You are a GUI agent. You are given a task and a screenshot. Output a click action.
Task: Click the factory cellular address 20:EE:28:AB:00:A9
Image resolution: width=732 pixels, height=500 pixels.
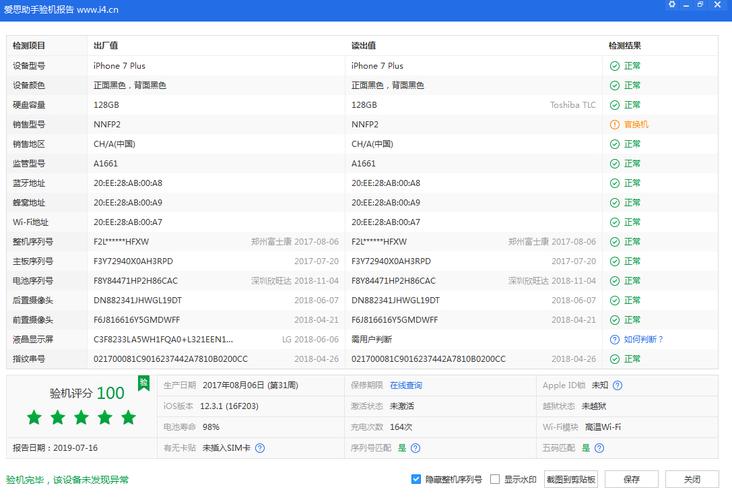[x=128, y=203]
